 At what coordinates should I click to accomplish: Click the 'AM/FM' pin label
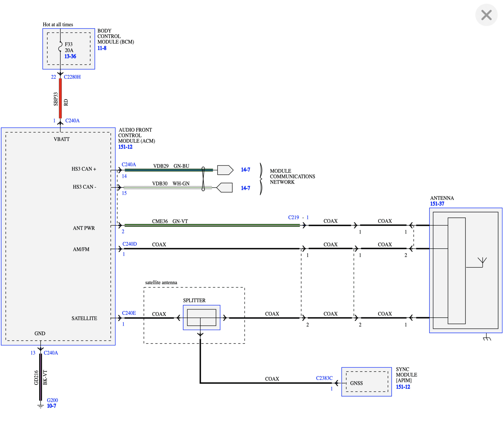(x=81, y=249)
